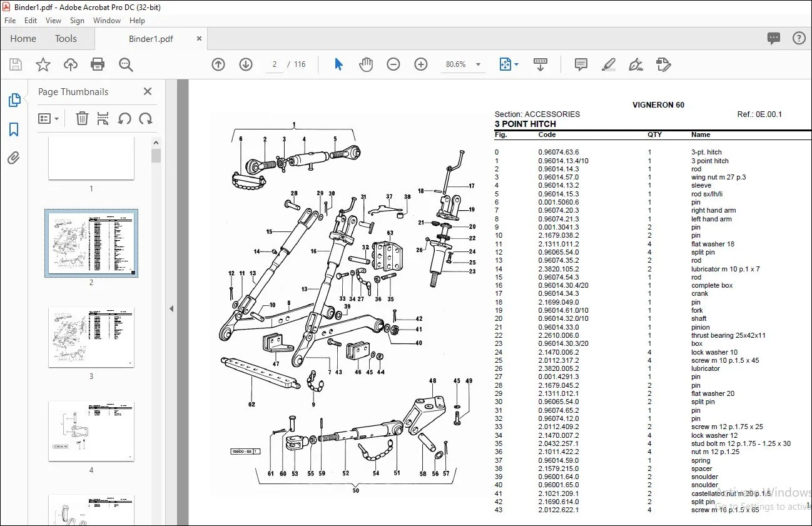Click the 'VIGNERON 60' title text
Viewport: 812px width, 526px height.
tap(658, 105)
